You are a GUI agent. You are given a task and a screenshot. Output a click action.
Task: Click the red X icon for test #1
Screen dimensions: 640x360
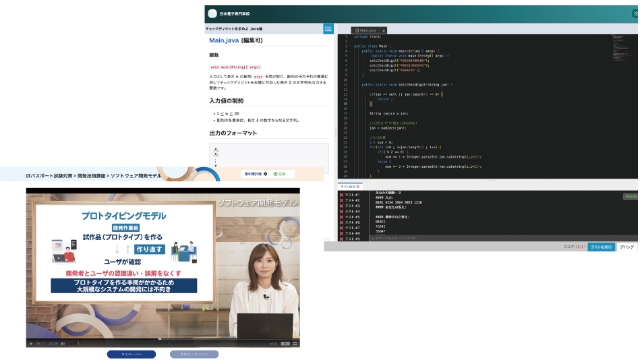click(341, 195)
